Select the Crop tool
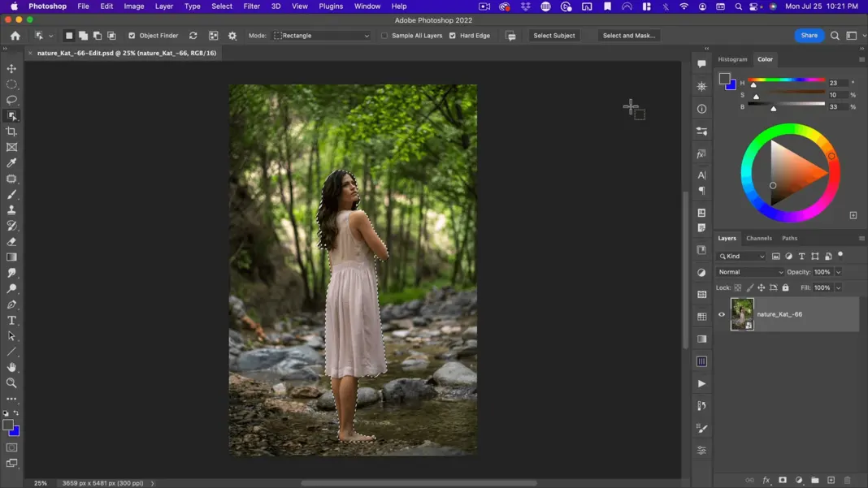The image size is (868, 488). click(x=11, y=132)
